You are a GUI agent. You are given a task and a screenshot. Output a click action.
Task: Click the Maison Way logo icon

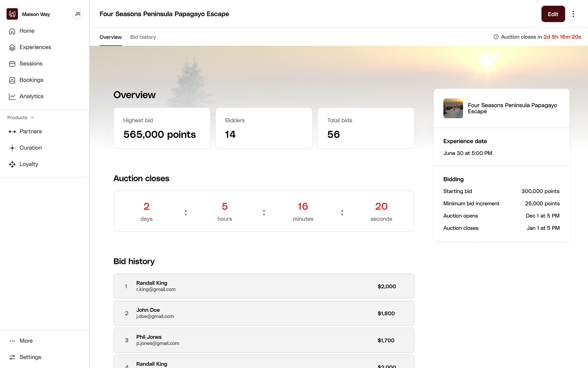12,14
